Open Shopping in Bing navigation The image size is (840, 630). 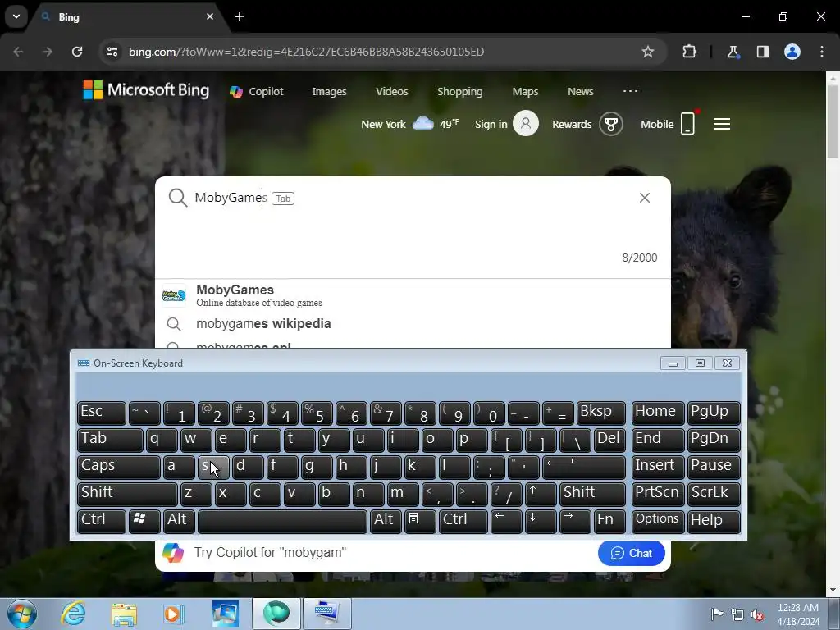(x=459, y=92)
